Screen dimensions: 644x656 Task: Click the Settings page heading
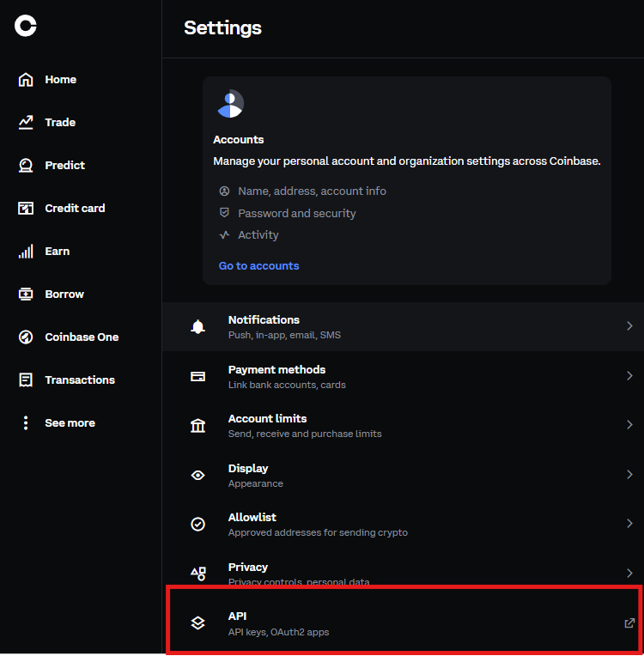point(222,28)
